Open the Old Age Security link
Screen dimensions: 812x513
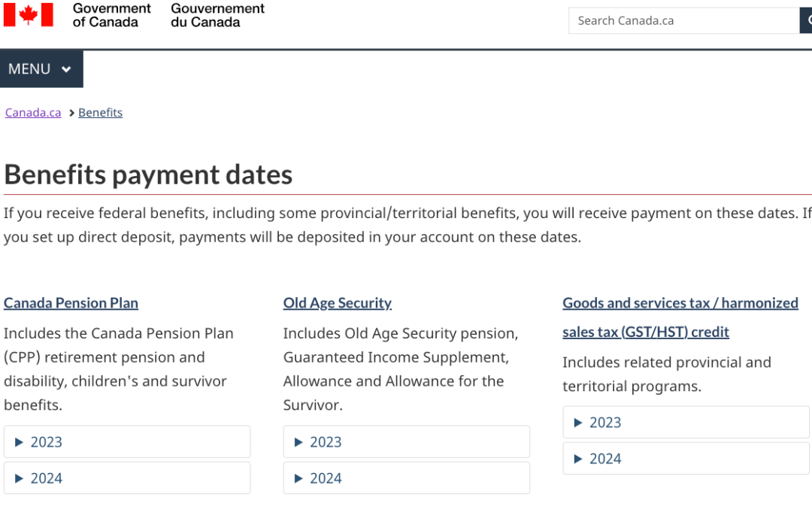click(337, 303)
